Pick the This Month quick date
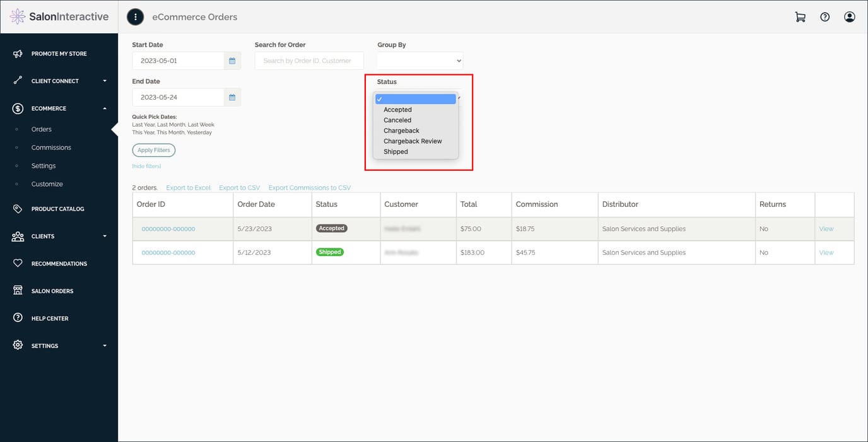 pos(170,132)
